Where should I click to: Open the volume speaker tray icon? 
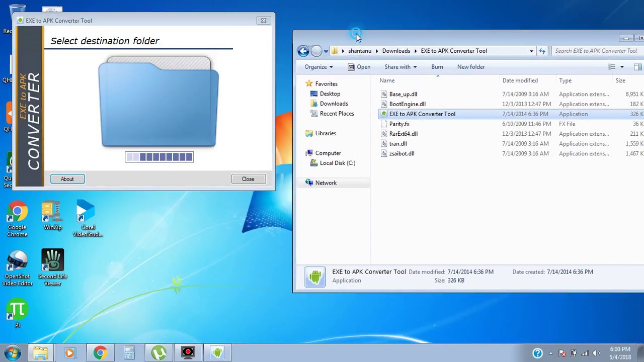tap(596, 353)
